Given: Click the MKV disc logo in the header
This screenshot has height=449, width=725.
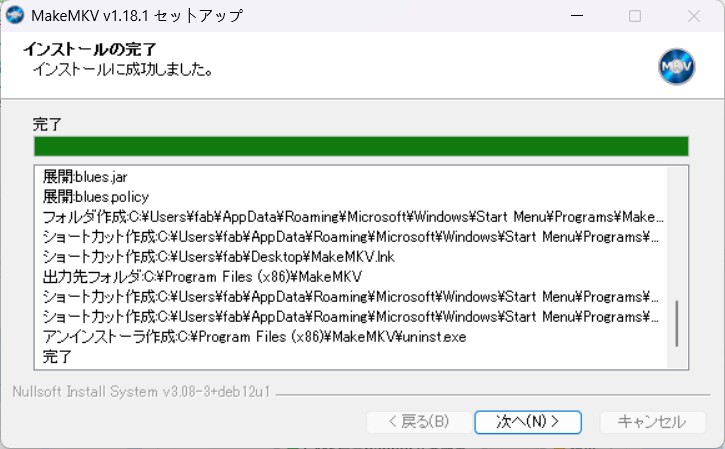Looking at the screenshot, I should click(x=676, y=67).
